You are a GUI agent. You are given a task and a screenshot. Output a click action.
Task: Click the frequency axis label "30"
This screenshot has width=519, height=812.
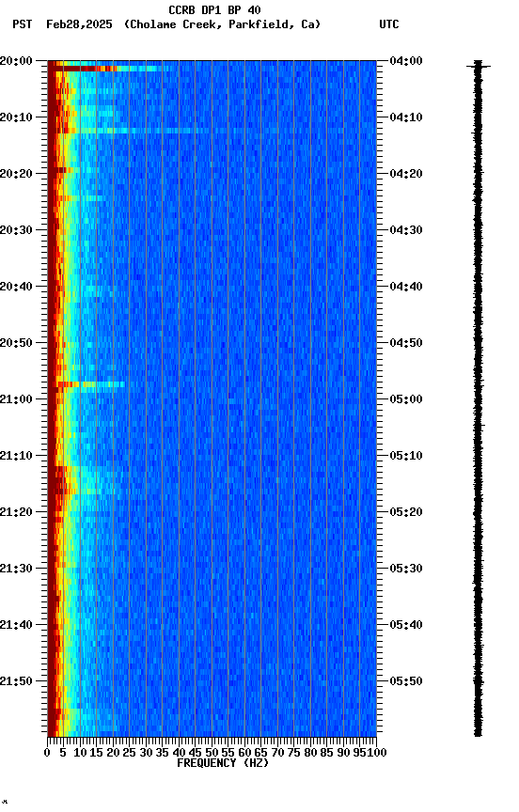[146, 753]
